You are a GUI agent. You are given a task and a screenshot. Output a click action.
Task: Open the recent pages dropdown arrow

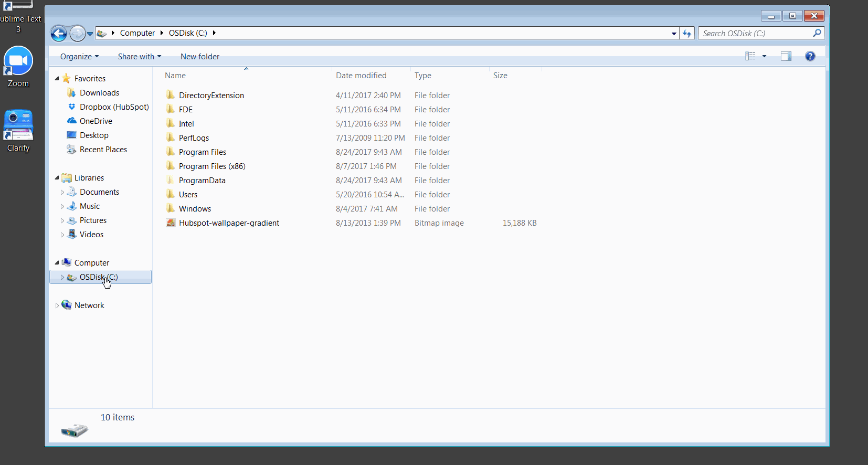click(90, 34)
